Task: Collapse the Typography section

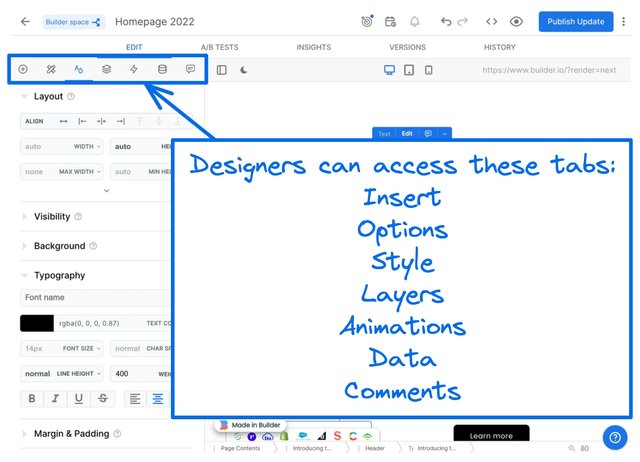Action: (x=24, y=275)
